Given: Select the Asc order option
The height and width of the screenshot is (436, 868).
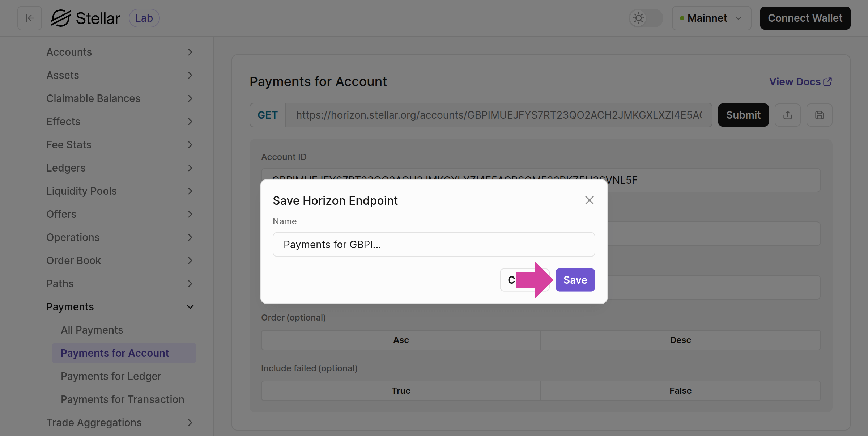Looking at the screenshot, I should 401,340.
